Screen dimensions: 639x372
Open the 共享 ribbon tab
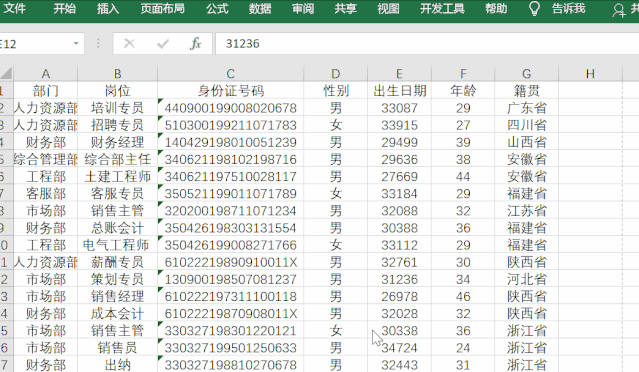pyautogui.click(x=346, y=8)
